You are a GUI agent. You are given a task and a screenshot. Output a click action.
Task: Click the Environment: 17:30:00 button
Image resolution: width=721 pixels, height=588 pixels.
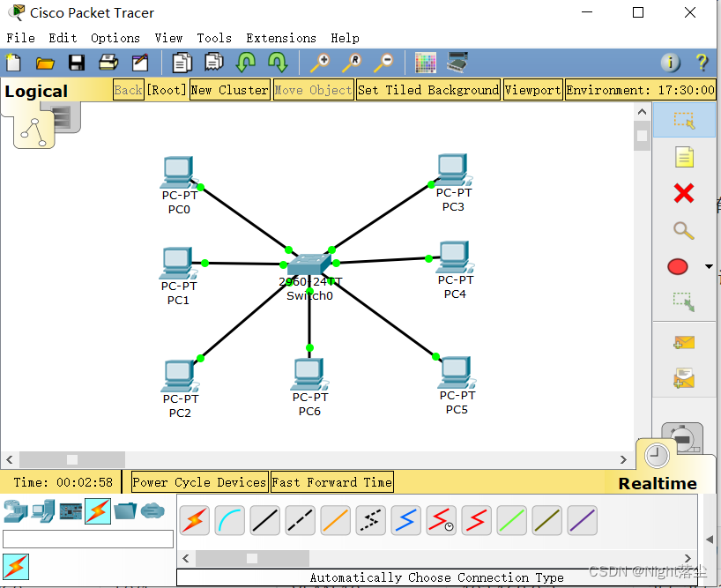tap(641, 90)
